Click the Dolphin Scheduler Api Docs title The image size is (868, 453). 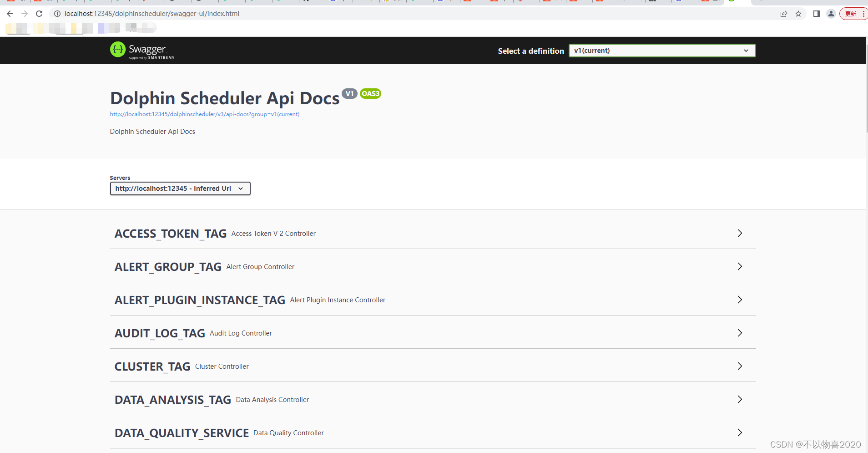[225, 98]
